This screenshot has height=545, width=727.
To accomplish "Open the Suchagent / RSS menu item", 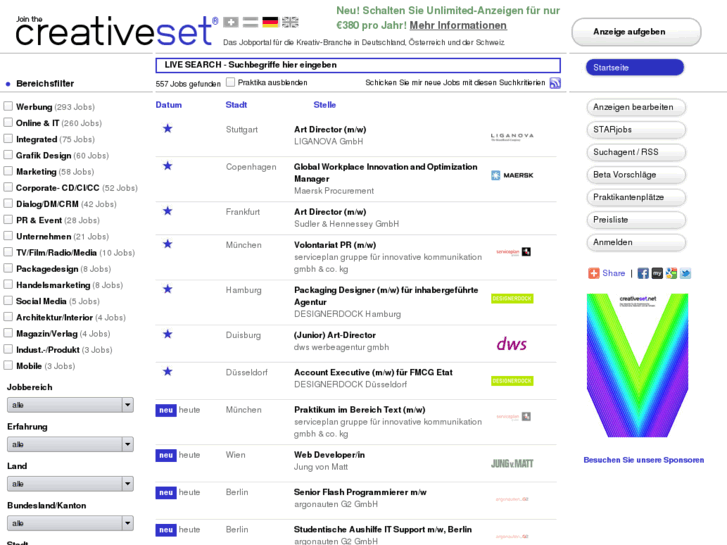I will click(x=636, y=152).
